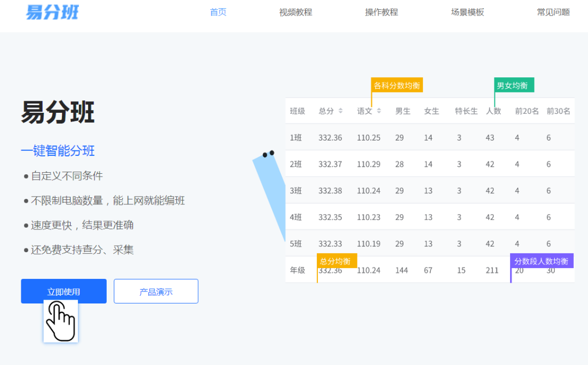
Task: Click the 立即使用 button
Action: tap(64, 291)
